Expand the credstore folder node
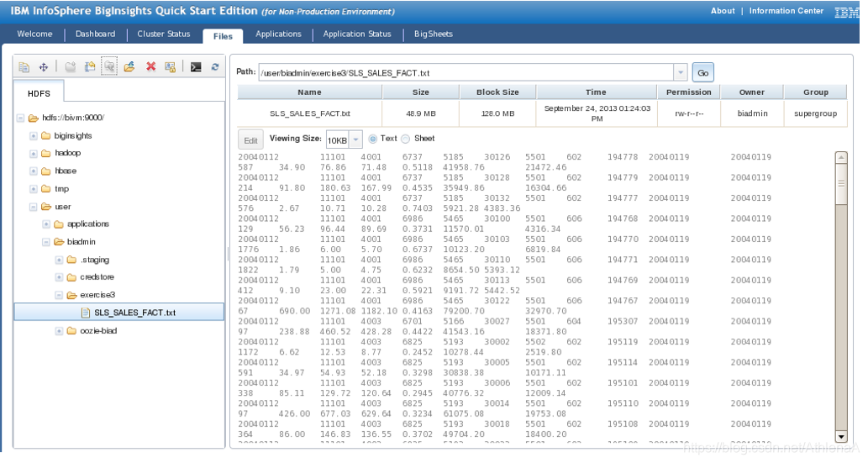Screen dimensions: 868x463 coord(59,277)
